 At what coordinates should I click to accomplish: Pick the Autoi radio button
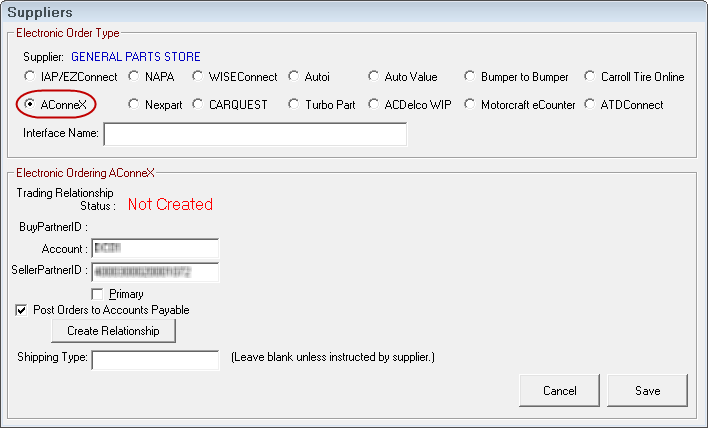coord(294,77)
